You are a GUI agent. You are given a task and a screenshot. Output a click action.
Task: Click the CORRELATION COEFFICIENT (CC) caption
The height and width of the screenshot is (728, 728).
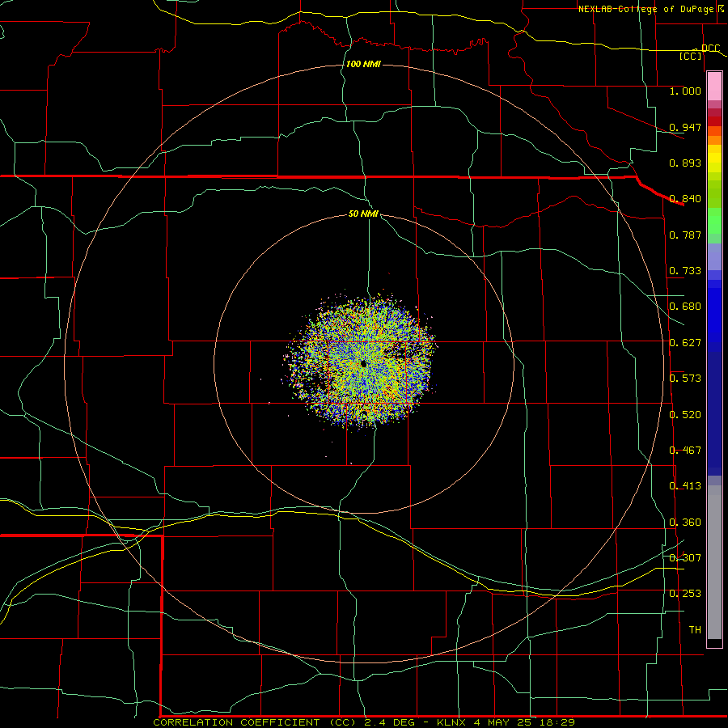(x=256, y=722)
